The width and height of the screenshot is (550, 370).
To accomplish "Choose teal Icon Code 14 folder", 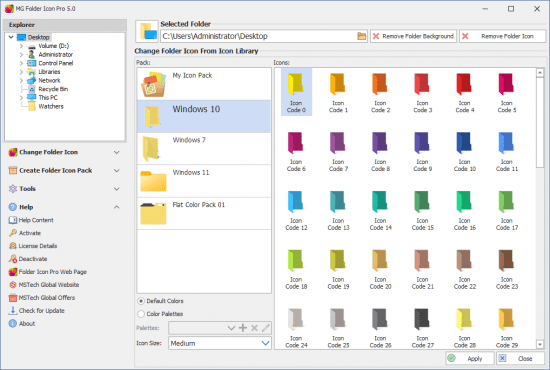I will coord(380,210).
